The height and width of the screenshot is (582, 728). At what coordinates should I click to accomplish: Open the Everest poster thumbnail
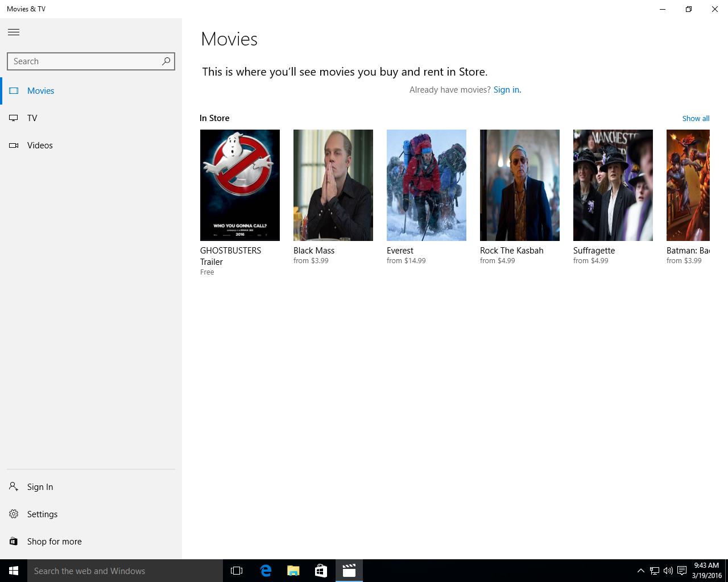coord(427,185)
